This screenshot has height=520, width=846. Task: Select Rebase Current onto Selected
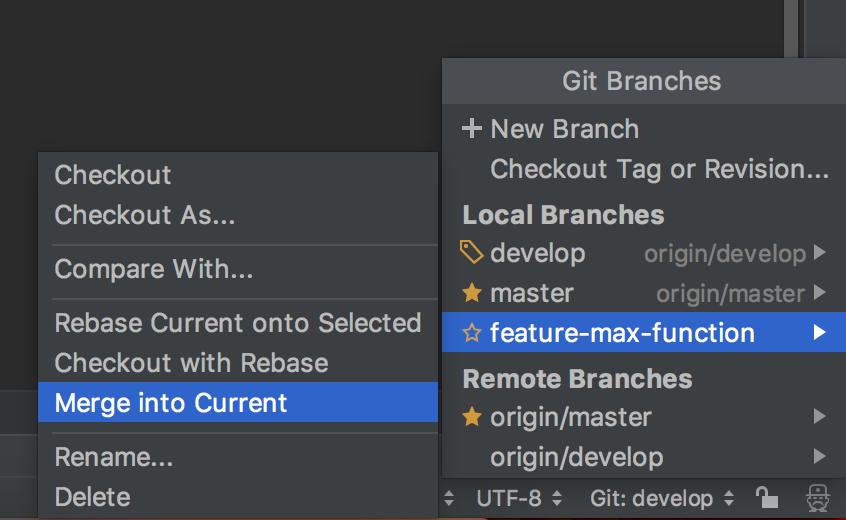[238, 323]
